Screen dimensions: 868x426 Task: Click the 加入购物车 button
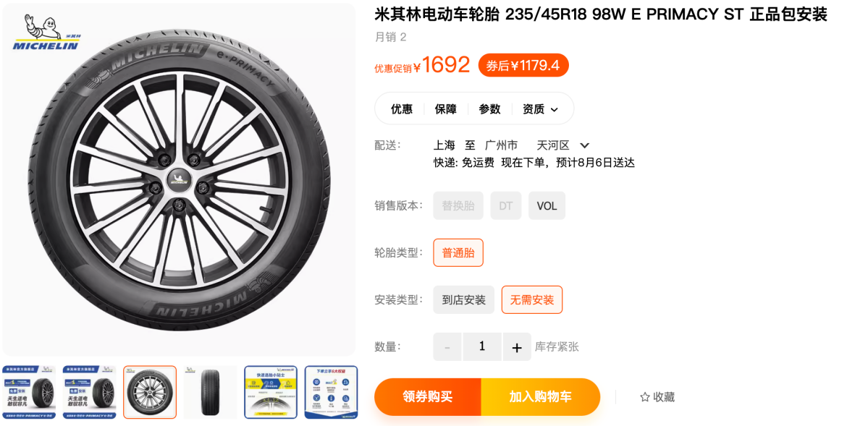[541, 396]
